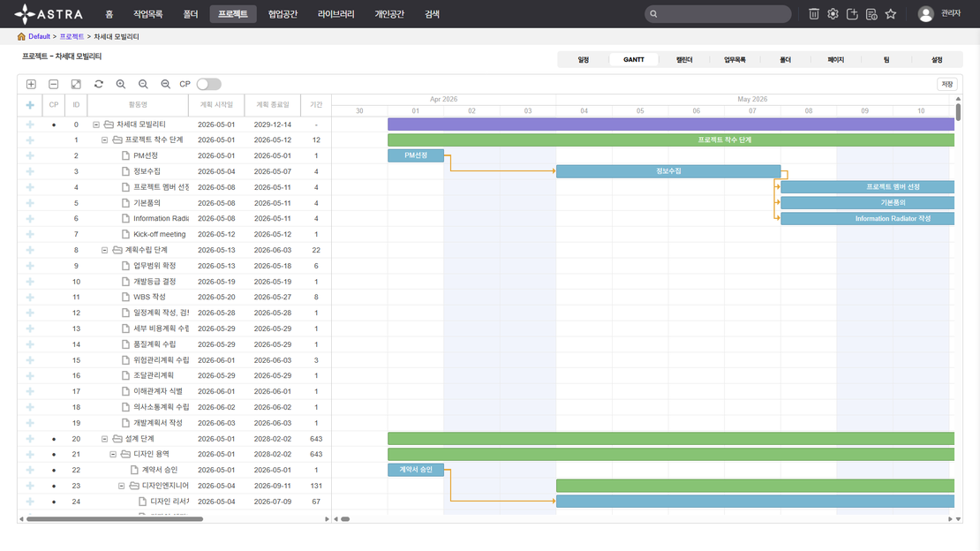Image resolution: width=980 pixels, height=551 pixels.
Task: Click the add new item icon in header
Action: [x=853, y=14]
